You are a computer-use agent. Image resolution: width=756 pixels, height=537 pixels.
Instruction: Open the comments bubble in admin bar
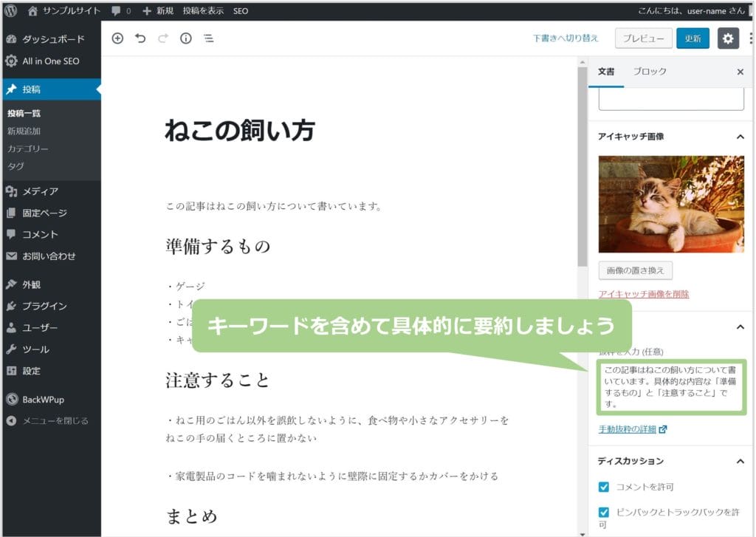(120, 11)
